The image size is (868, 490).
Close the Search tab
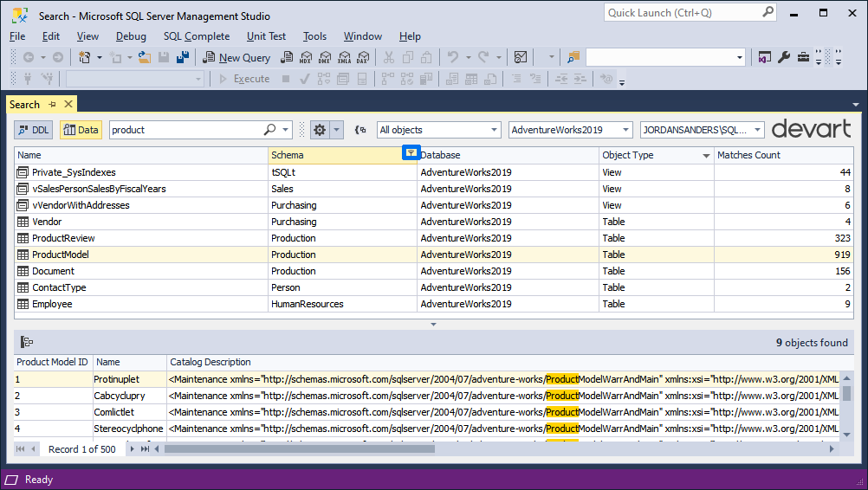pos(68,104)
